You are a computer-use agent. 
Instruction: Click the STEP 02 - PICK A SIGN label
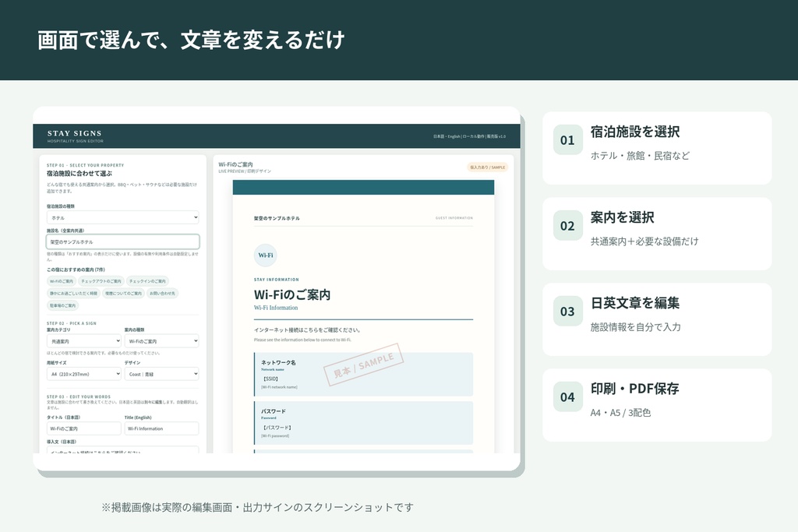click(x=71, y=323)
